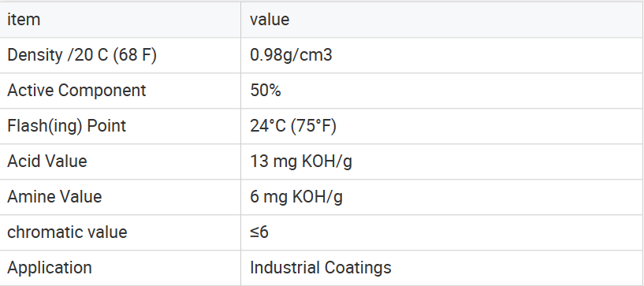
Task: Select the 0.98g/cm3 density value
Action: tap(291, 55)
